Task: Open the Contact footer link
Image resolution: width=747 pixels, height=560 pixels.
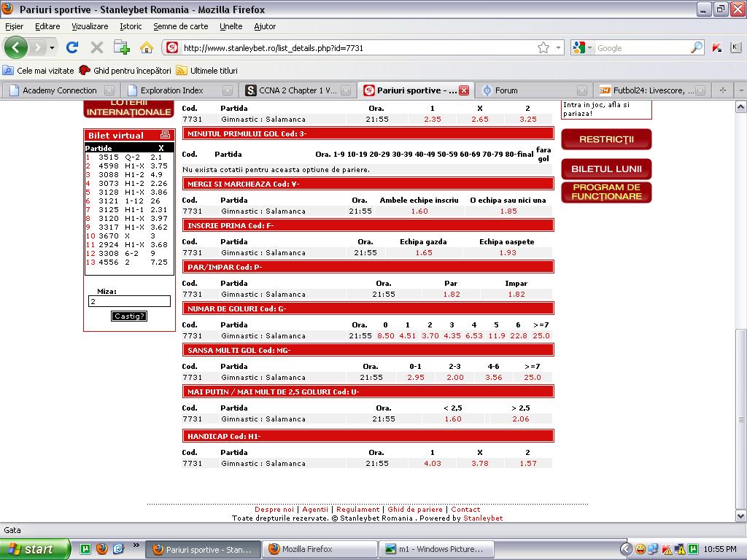Action: click(x=465, y=510)
